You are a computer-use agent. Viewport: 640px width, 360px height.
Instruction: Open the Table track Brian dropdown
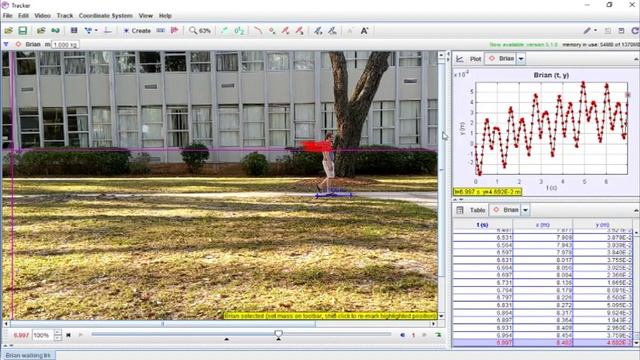(526, 210)
